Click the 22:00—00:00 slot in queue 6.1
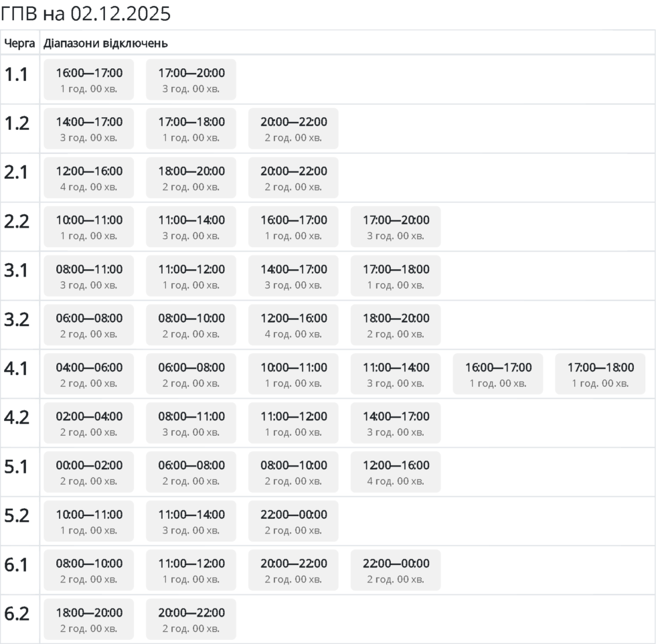This screenshot has height=644, width=656. [396, 570]
